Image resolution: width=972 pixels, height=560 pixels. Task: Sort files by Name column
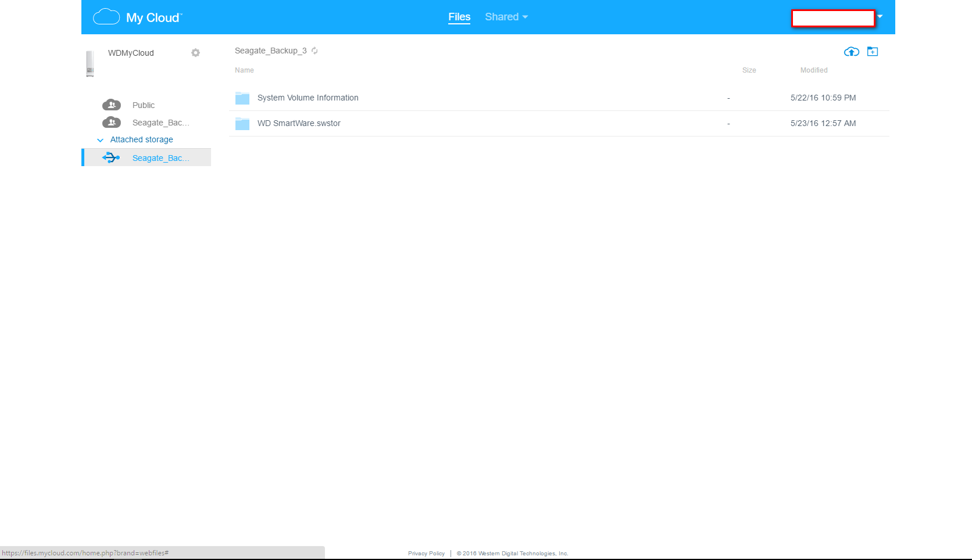[x=244, y=70]
